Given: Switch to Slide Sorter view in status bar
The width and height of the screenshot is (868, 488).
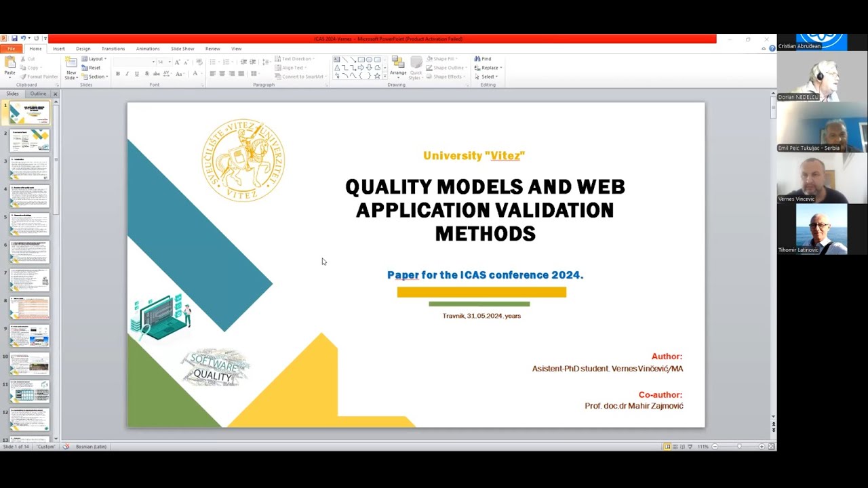Looking at the screenshot, I should (675, 447).
